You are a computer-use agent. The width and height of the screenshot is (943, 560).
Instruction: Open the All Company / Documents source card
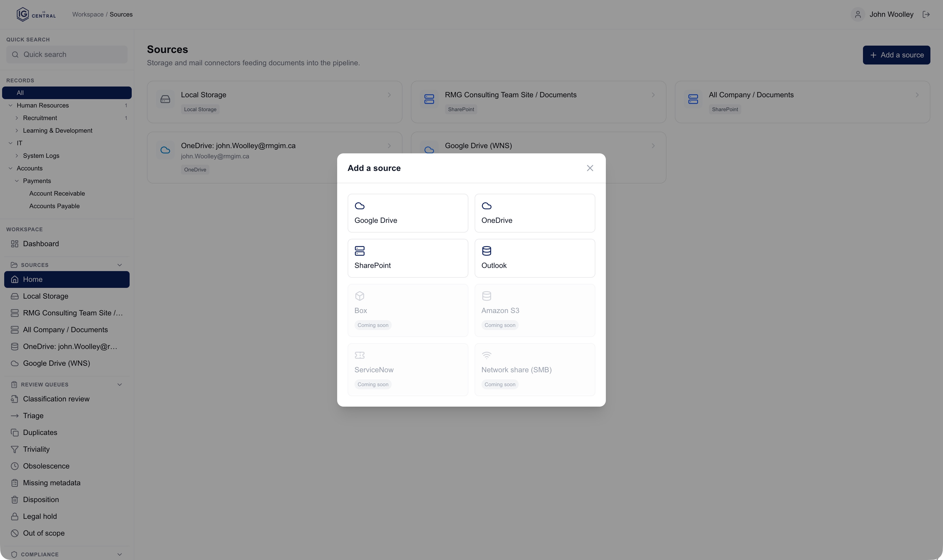[x=802, y=102]
